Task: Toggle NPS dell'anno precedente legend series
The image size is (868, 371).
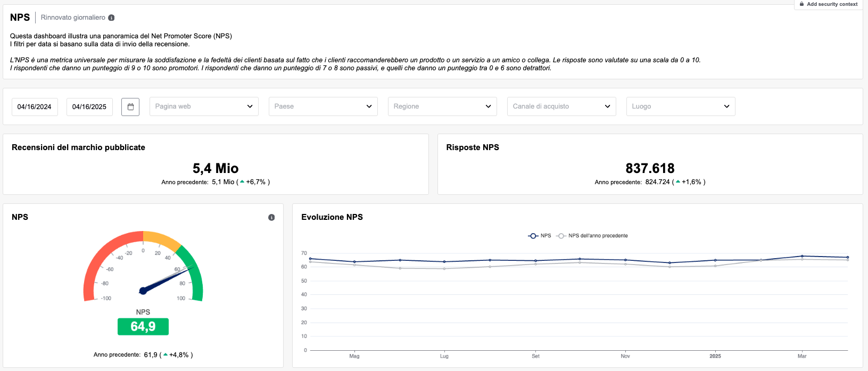Action: pyautogui.click(x=592, y=236)
